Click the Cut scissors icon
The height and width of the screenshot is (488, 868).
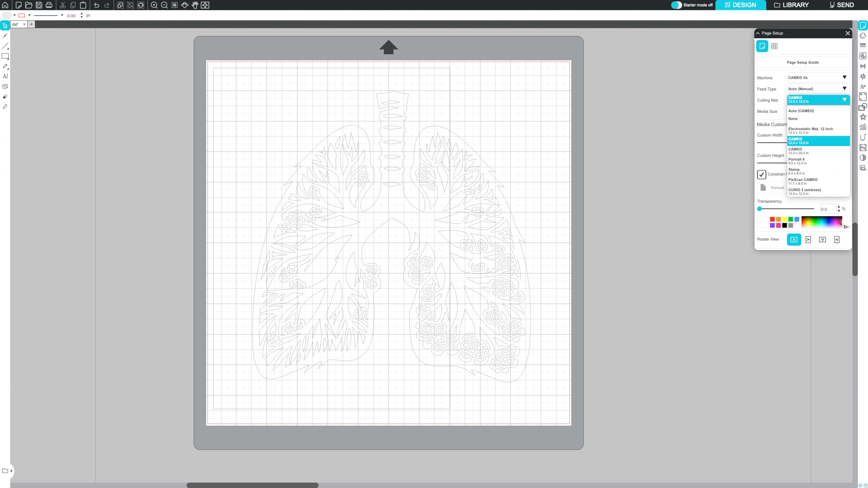[x=63, y=5]
